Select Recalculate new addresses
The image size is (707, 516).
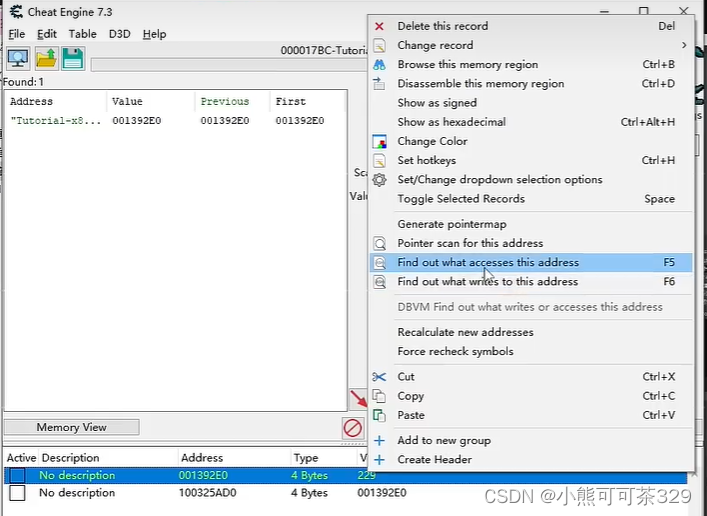coord(531,332)
